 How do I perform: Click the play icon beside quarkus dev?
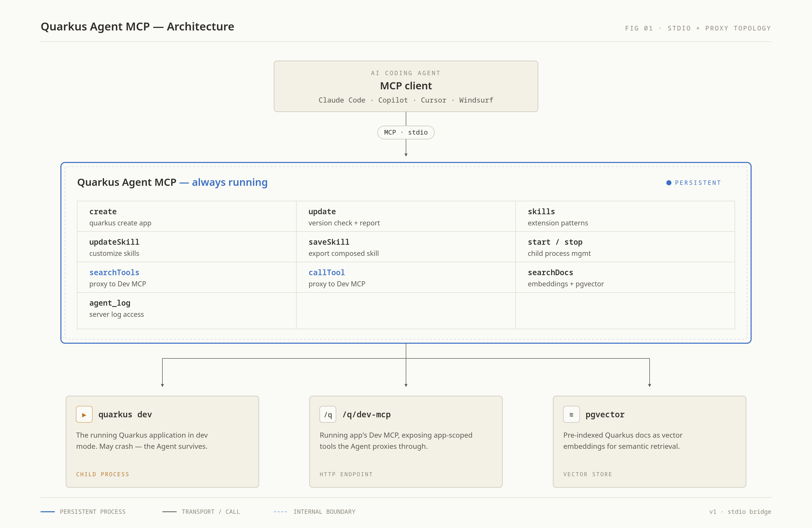(x=84, y=414)
